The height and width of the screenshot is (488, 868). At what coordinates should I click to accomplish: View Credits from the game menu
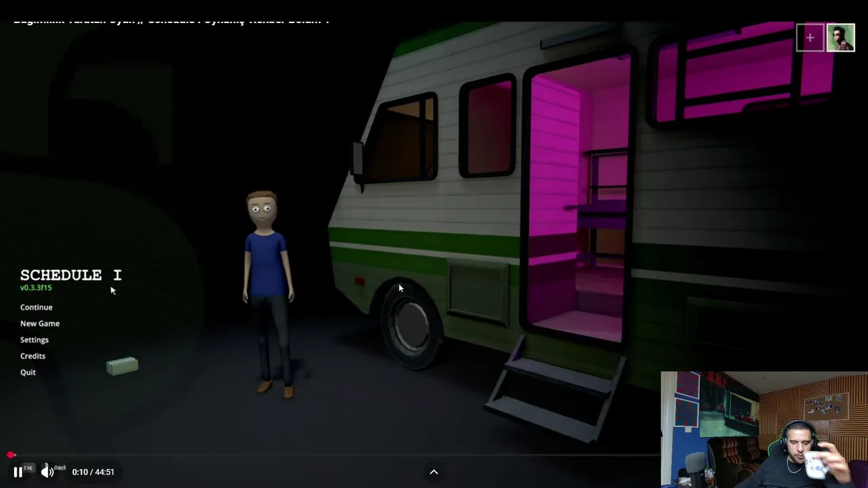point(33,356)
